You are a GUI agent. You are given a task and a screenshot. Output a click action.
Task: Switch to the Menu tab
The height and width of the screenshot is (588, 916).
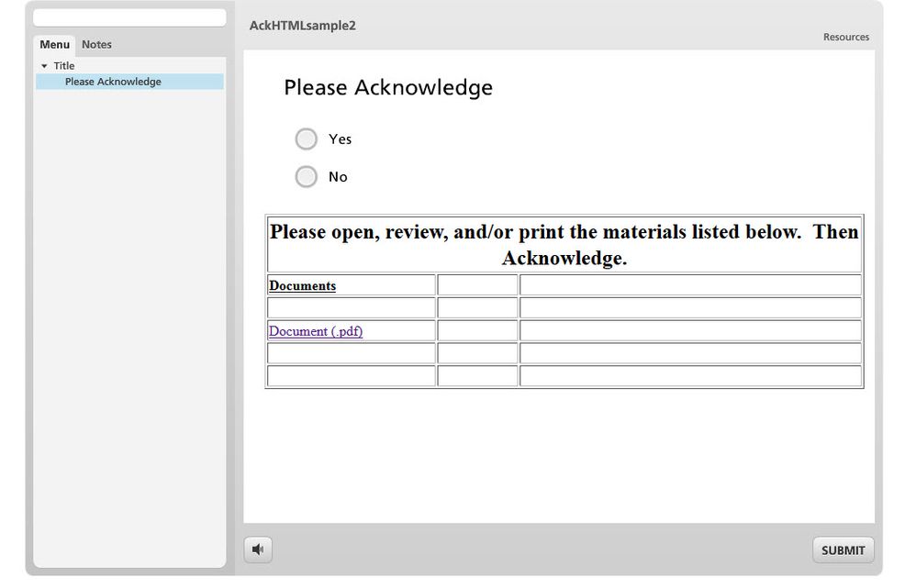click(54, 44)
